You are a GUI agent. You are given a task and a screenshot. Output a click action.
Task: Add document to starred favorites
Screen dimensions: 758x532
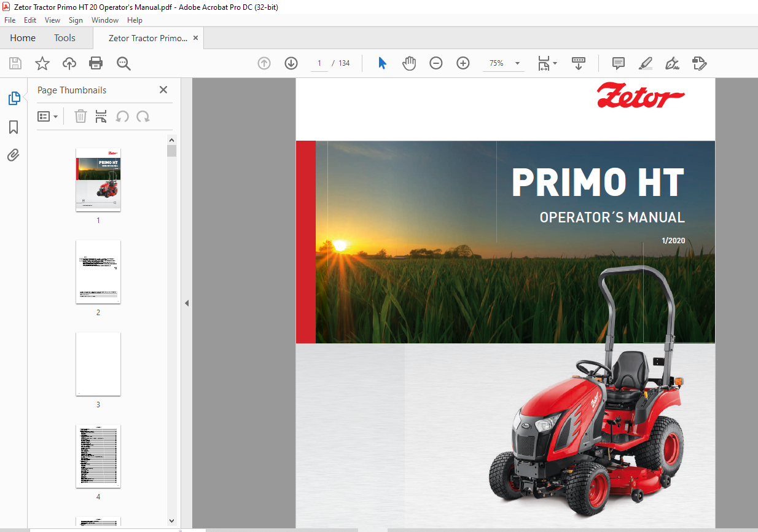[42, 63]
